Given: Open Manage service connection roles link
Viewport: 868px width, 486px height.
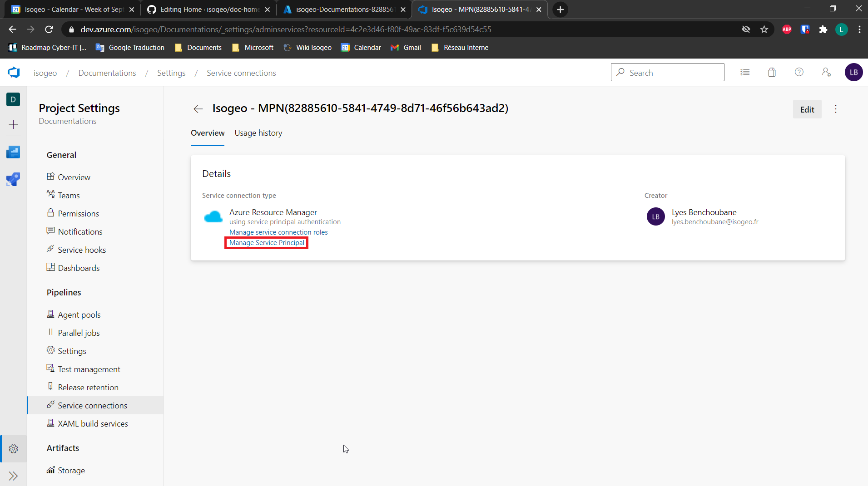Looking at the screenshot, I should pos(278,232).
